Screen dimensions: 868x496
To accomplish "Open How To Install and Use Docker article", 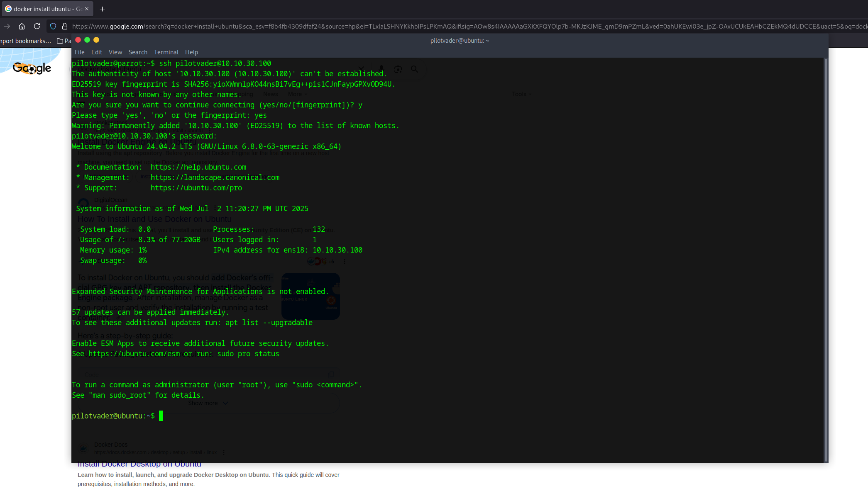I will pyautogui.click(x=154, y=219).
